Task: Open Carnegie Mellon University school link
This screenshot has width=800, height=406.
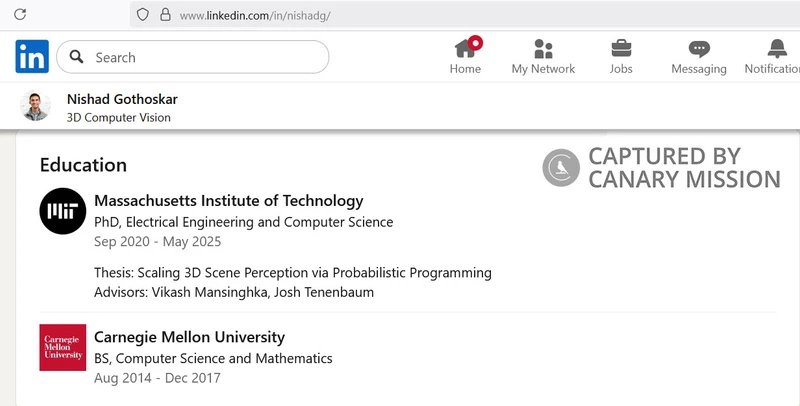Action: [189, 337]
